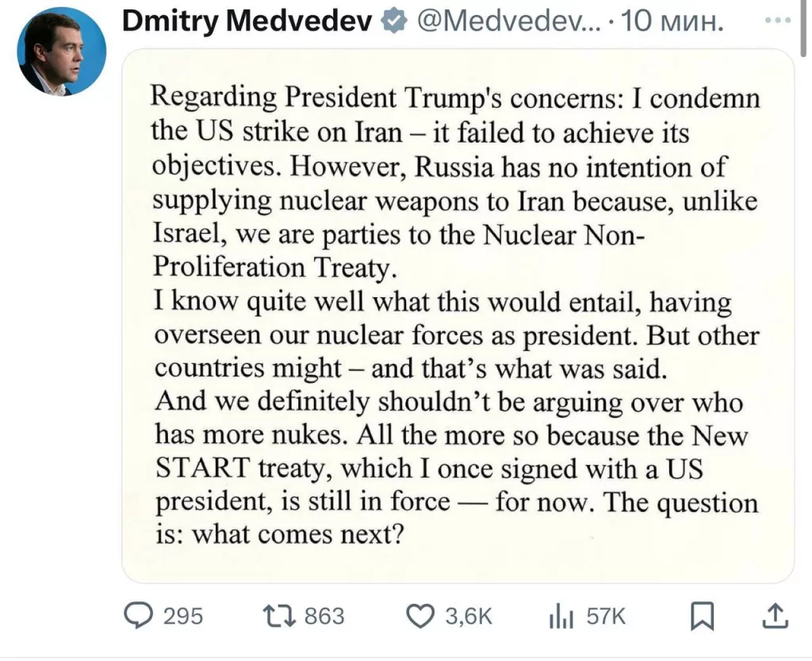Open the profile via the Dmitry Medvedev name

pos(246,20)
